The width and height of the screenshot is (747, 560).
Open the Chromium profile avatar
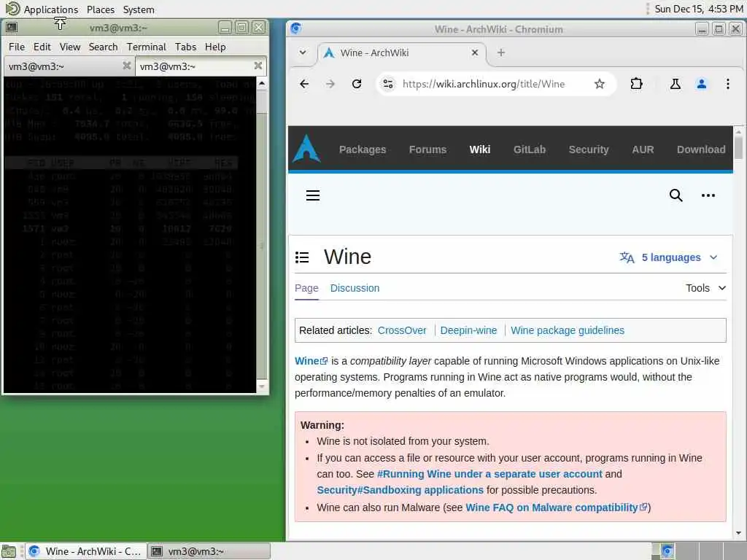click(701, 85)
